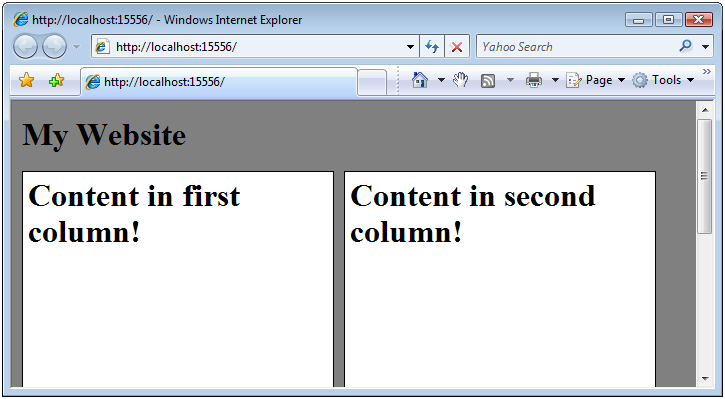Viewport: 725px width, 399px height.
Task: Close the Internet Explorer window
Action: coord(699,20)
